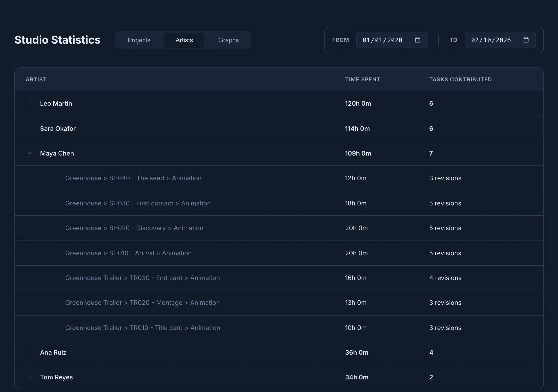
Task: Click the 12h 0m value for SH040
Action: tap(356, 178)
